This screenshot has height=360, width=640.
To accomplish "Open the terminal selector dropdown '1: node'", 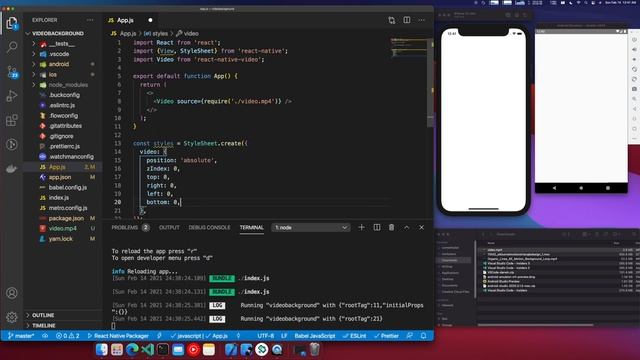I will tap(311, 227).
